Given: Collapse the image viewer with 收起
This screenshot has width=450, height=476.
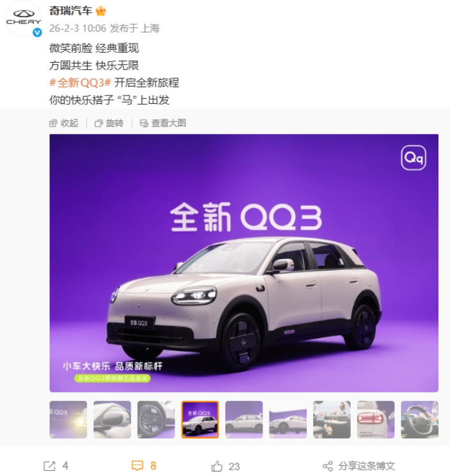Looking at the screenshot, I should (x=63, y=123).
